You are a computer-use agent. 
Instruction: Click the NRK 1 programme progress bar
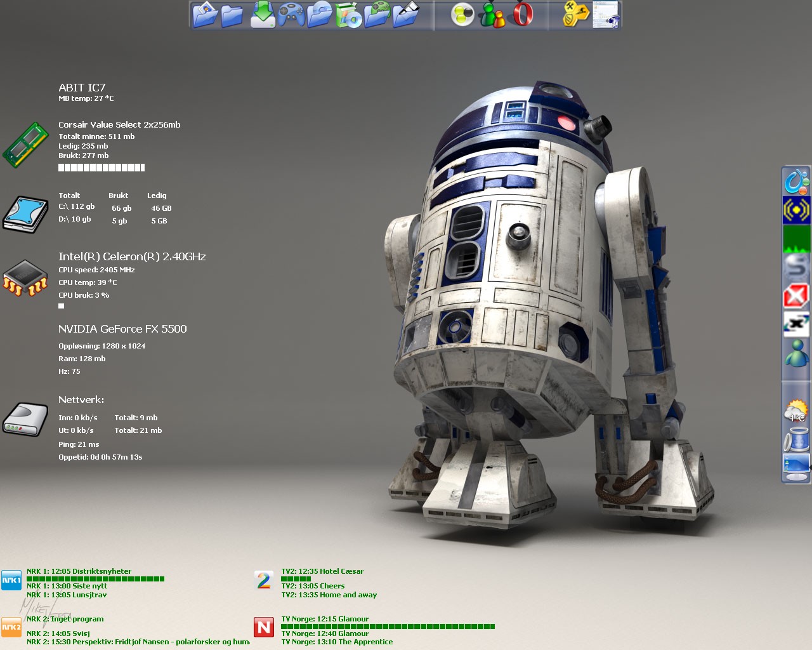coord(95,579)
